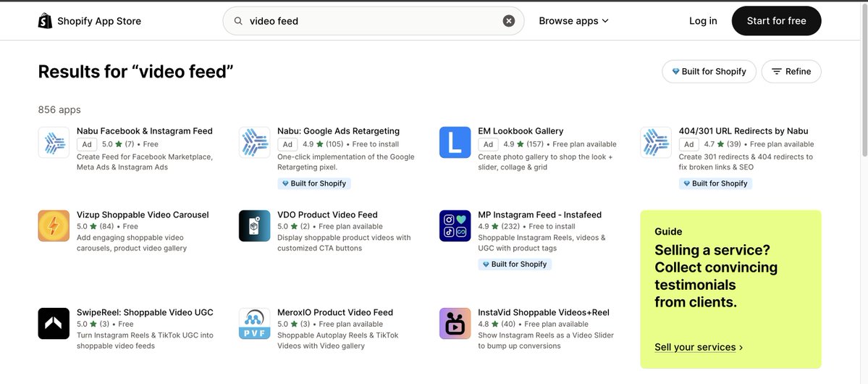Click EM Lookbook Gallery rating 4.9 (157)
The width and height of the screenshot is (868, 384).
click(x=523, y=145)
